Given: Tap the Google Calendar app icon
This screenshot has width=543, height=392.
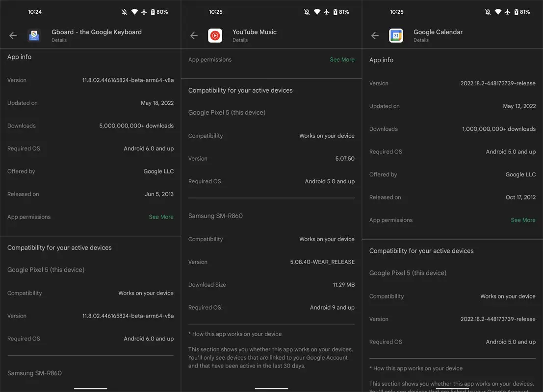Looking at the screenshot, I should point(396,36).
